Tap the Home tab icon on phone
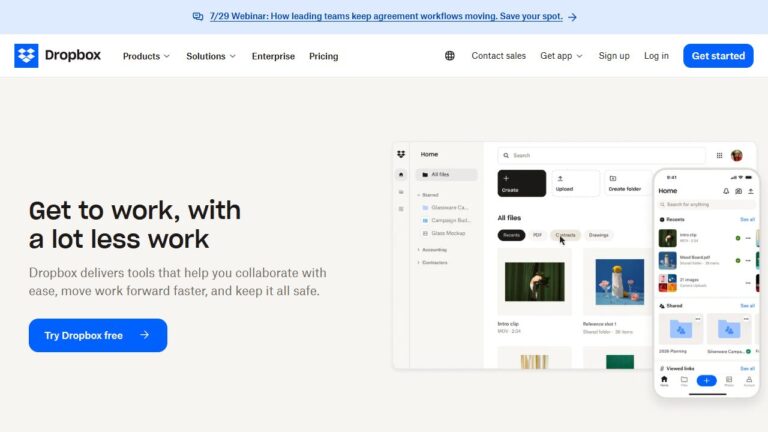 pos(664,381)
